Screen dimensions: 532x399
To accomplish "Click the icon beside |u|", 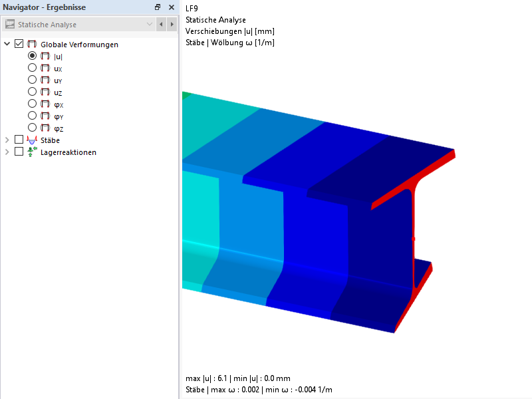I will 45,56.
